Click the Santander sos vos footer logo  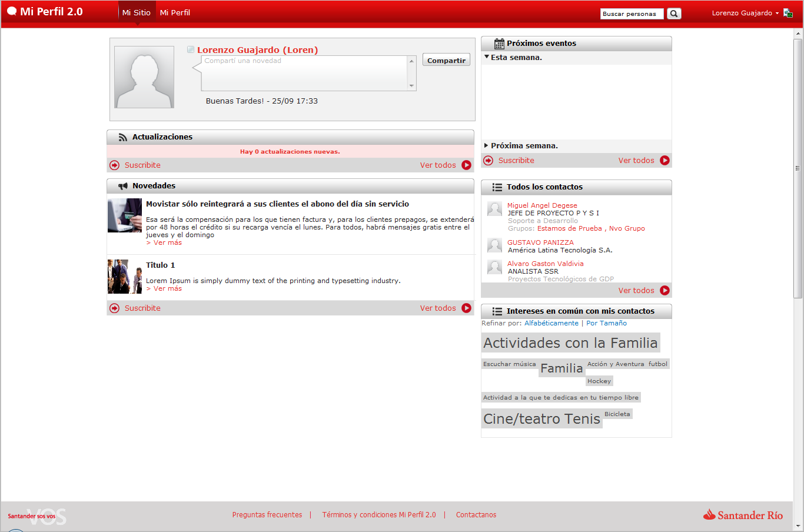tap(36, 516)
